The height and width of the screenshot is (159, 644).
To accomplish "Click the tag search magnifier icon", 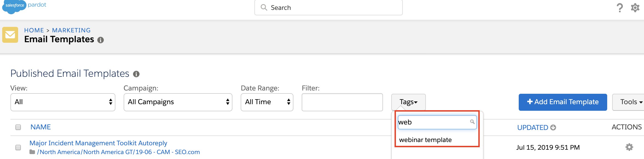I will click(472, 122).
